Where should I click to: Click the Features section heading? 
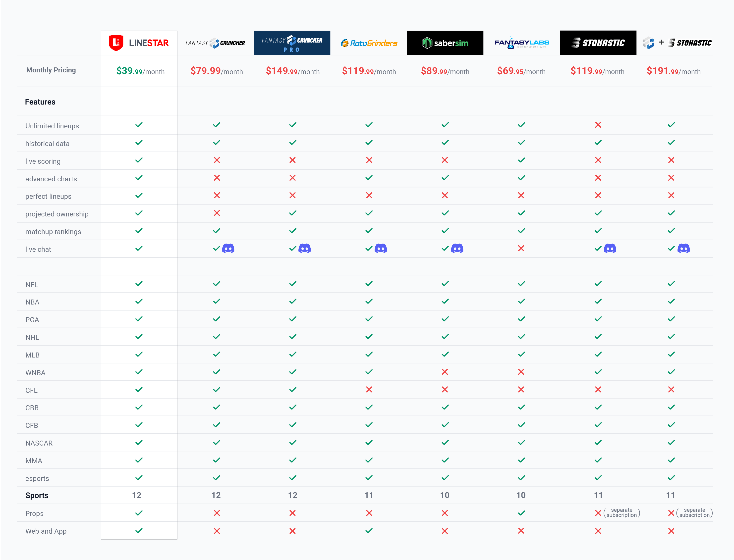click(40, 102)
